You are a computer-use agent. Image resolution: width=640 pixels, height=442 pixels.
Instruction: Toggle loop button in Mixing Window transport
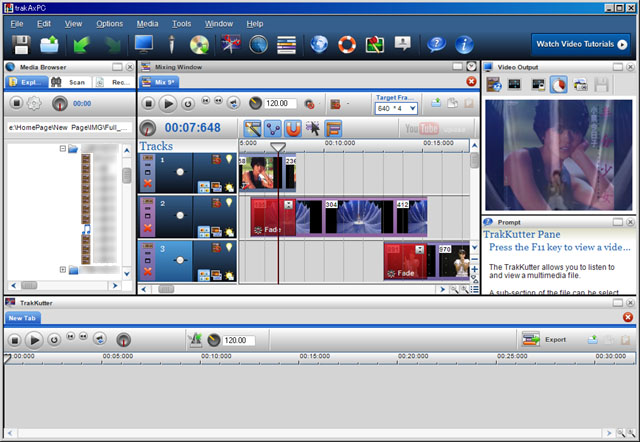click(188, 104)
